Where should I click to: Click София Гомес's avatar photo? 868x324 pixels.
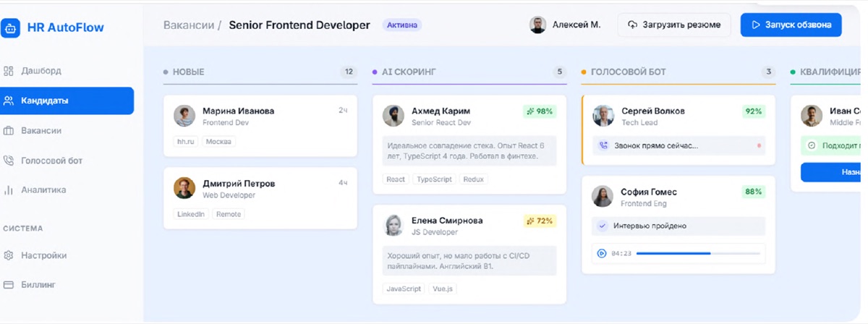(603, 196)
